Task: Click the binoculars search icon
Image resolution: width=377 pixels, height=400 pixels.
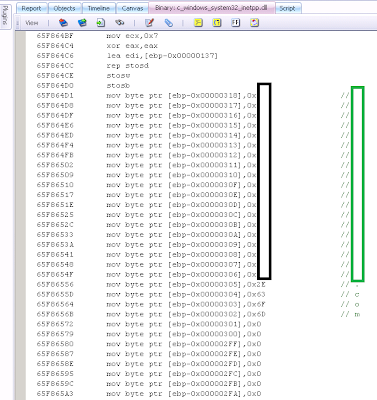Action: click(x=119, y=23)
